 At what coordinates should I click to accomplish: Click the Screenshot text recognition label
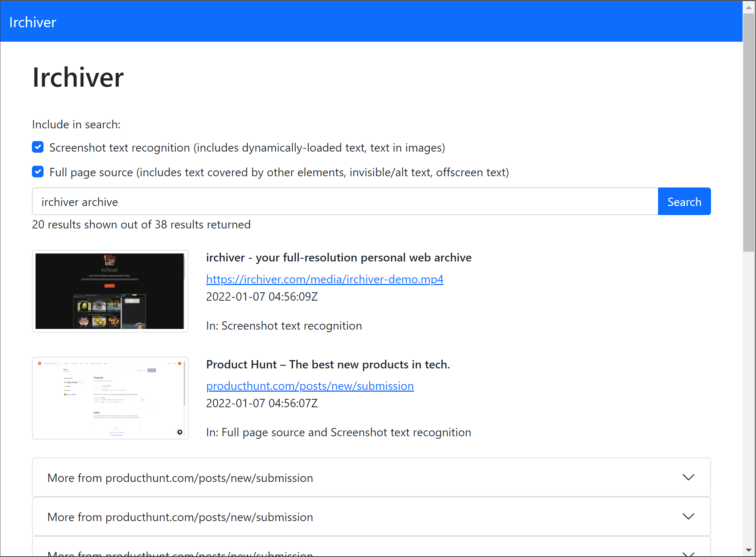tap(247, 148)
